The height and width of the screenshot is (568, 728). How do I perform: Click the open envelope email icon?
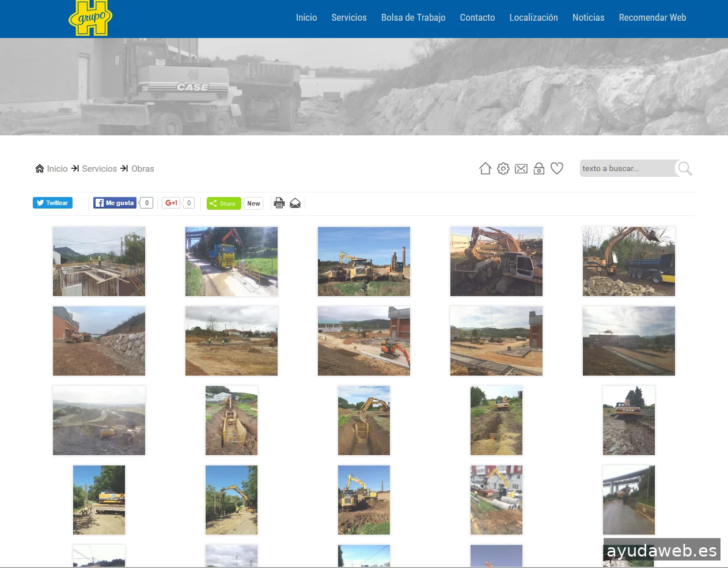(x=295, y=203)
